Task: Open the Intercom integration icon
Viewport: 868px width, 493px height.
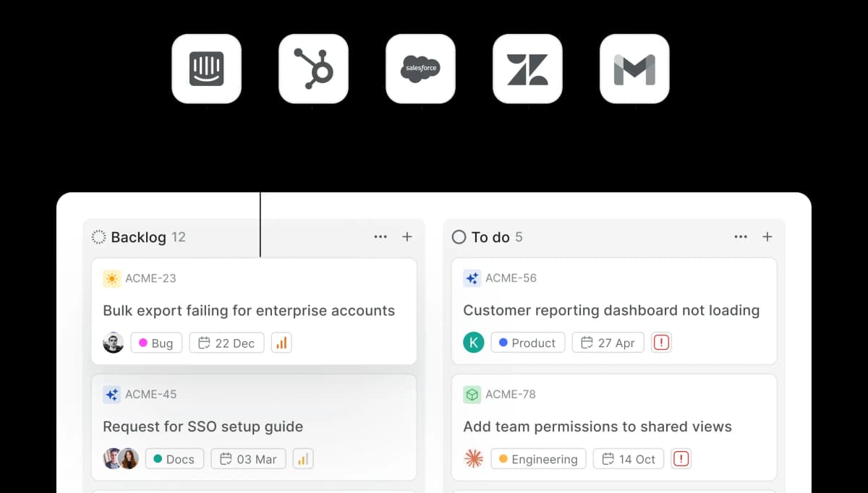Action: (x=206, y=69)
